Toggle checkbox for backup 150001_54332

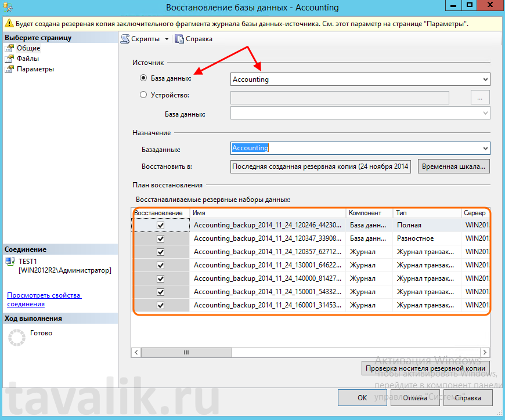[x=160, y=292]
